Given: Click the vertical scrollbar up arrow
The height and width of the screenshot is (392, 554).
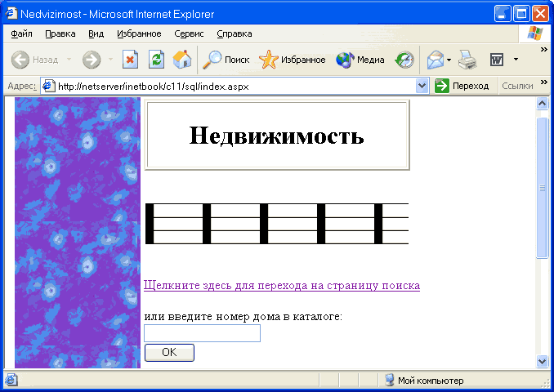Looking at the screenshot, I should pos(542,104).
